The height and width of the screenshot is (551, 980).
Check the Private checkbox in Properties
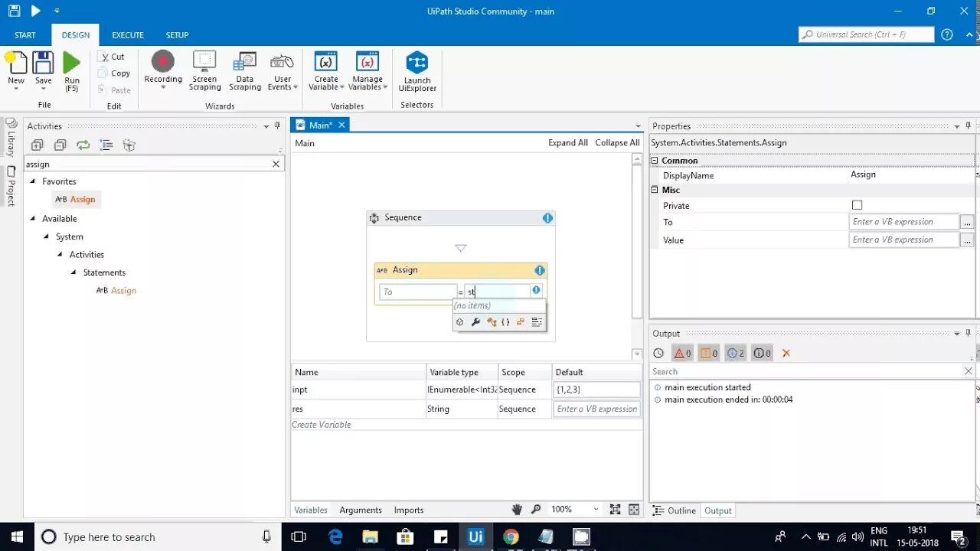point(857,205)
